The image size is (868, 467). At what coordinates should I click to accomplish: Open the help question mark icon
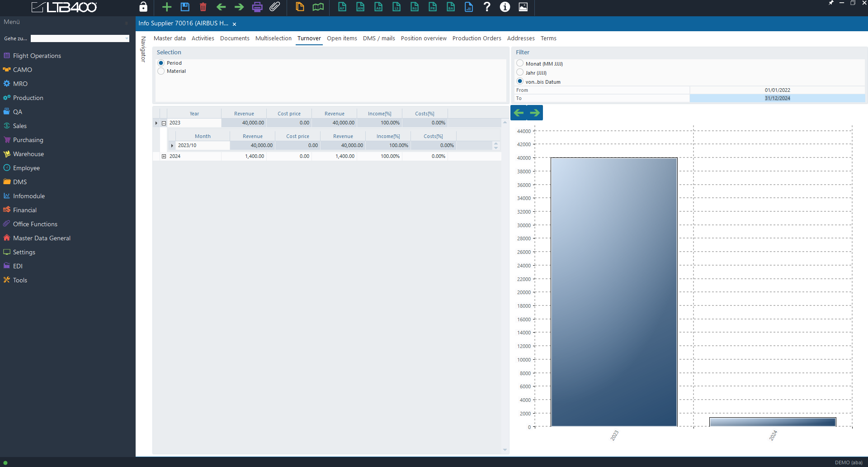(x=487, y=7)
